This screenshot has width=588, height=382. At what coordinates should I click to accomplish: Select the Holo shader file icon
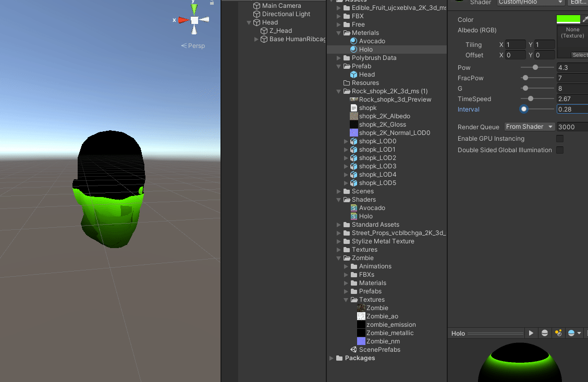(353, 216)
